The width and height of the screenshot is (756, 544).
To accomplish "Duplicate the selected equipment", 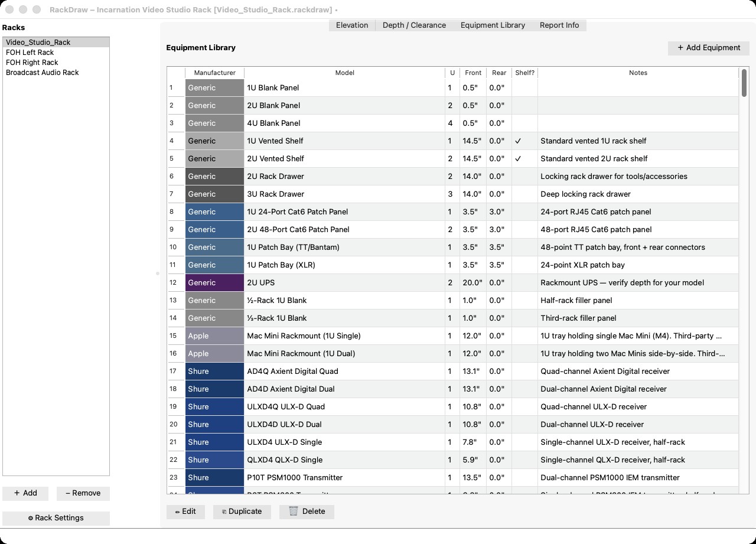I will click(x=242, y=512).
